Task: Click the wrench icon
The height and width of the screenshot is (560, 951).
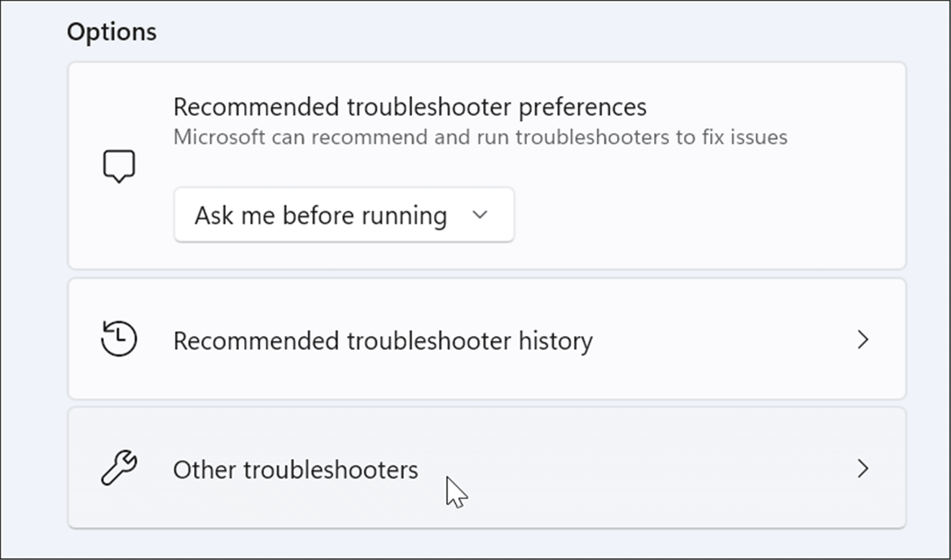Action: [119, 467]
